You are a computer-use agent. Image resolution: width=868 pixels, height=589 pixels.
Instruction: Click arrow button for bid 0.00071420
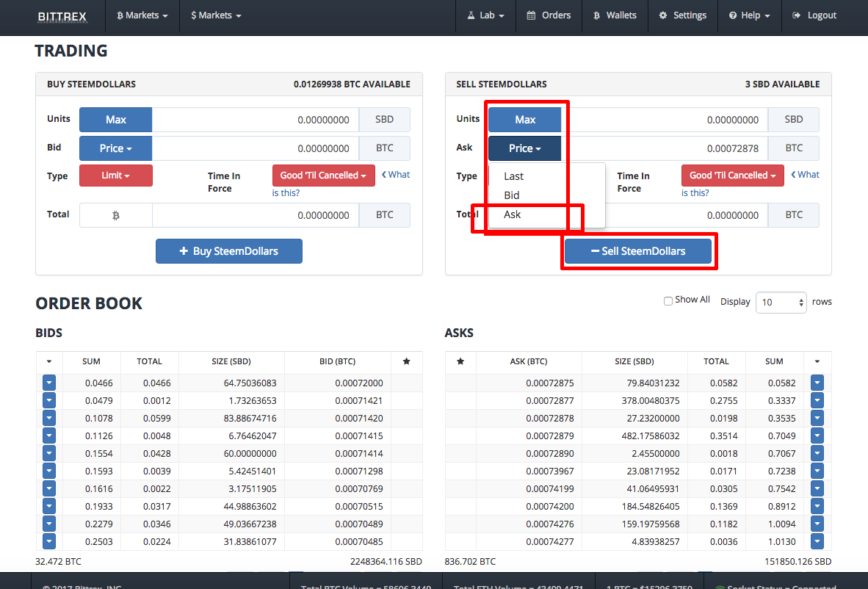click(49, 418)
